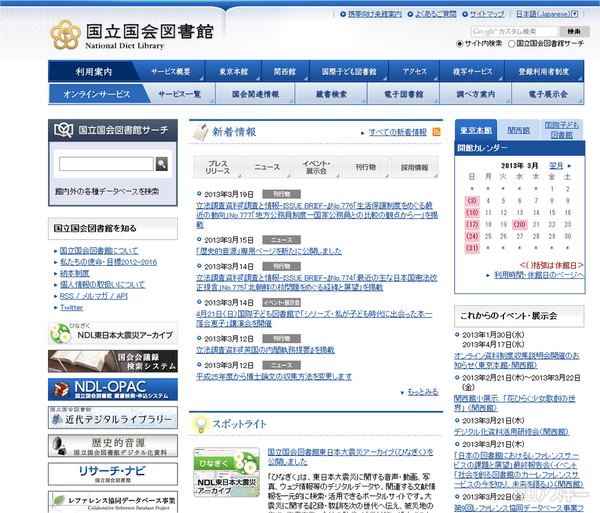Select the サイト内検索 radio button
The height and width of the screenshot is (513, 600).
pos(460,44)
